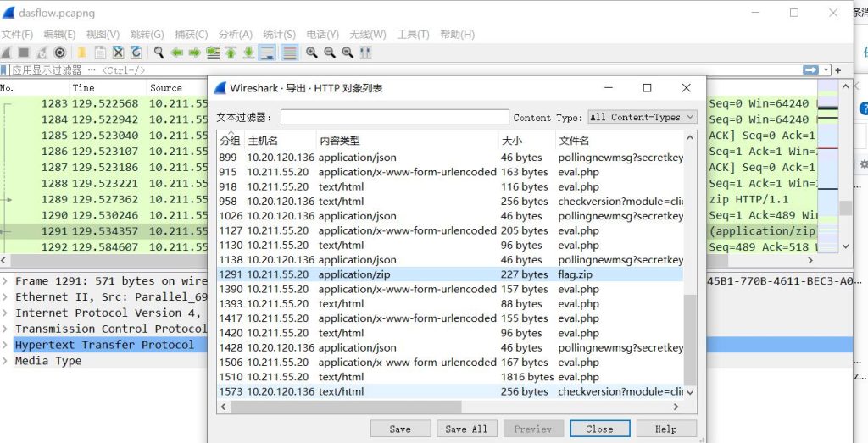Open the Content Type dropdown
This screenshot has width=868, height=443.
(643, 117)
